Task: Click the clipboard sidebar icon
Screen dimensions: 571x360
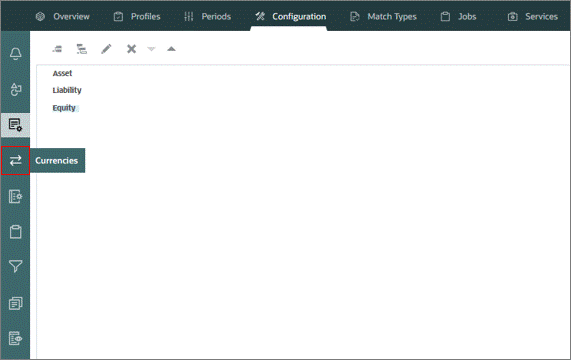Action: (x=15, y=232)
